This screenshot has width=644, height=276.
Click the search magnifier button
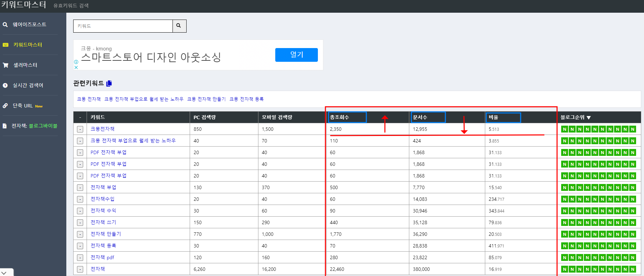179,26
